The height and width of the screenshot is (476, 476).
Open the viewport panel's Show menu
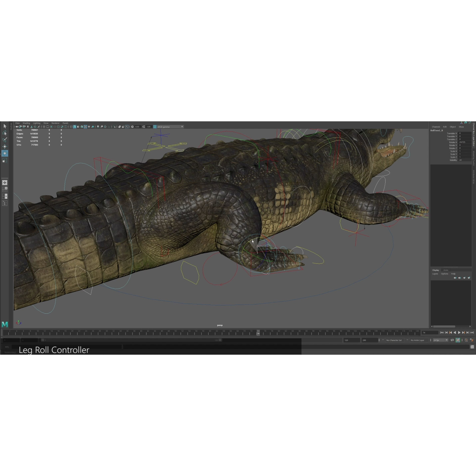[x=46, y=123]
